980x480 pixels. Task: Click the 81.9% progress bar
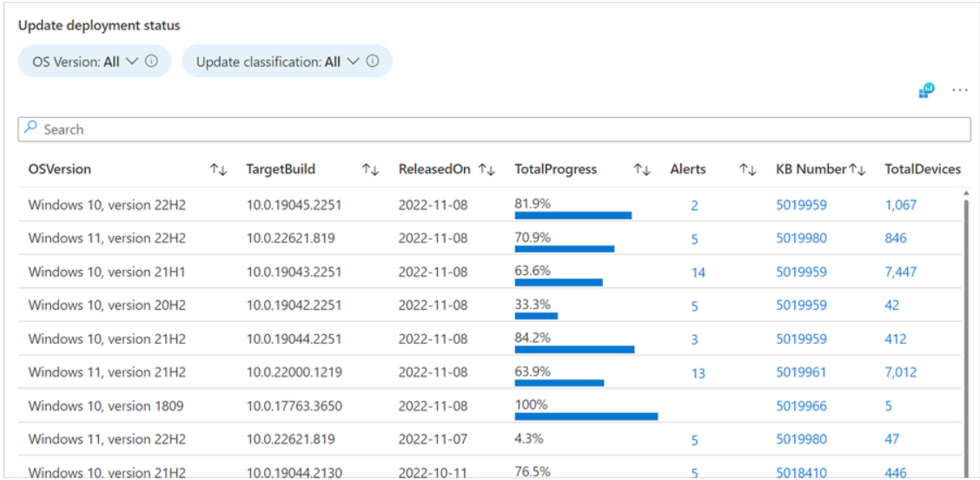tap(573, 214)
